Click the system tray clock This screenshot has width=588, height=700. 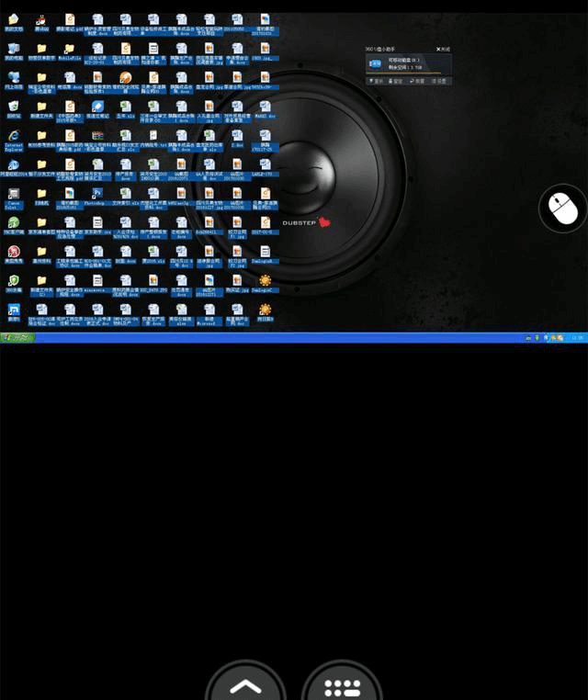point(577,338)
